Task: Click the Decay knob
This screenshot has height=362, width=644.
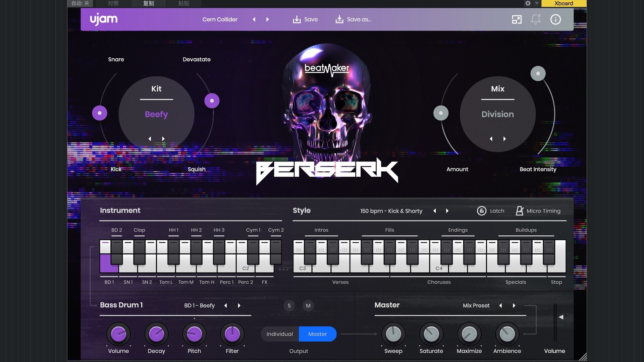Action: 156,334
